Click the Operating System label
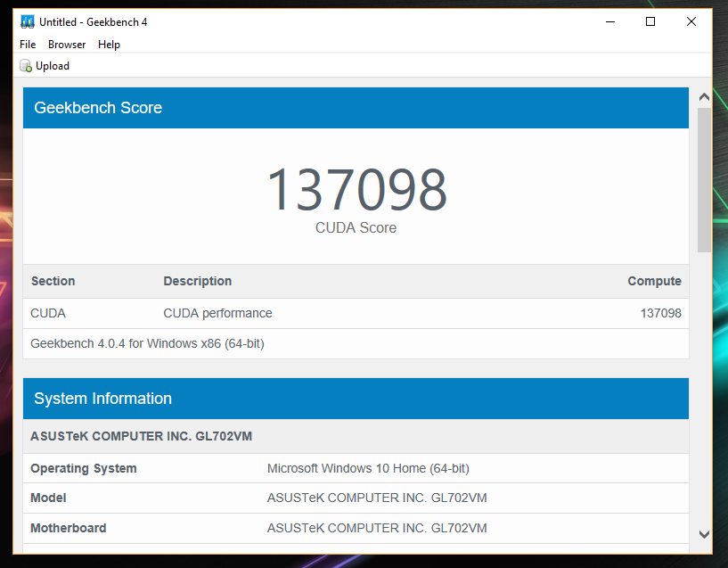The width and height of the screenshot is (728, 568). 84,468
